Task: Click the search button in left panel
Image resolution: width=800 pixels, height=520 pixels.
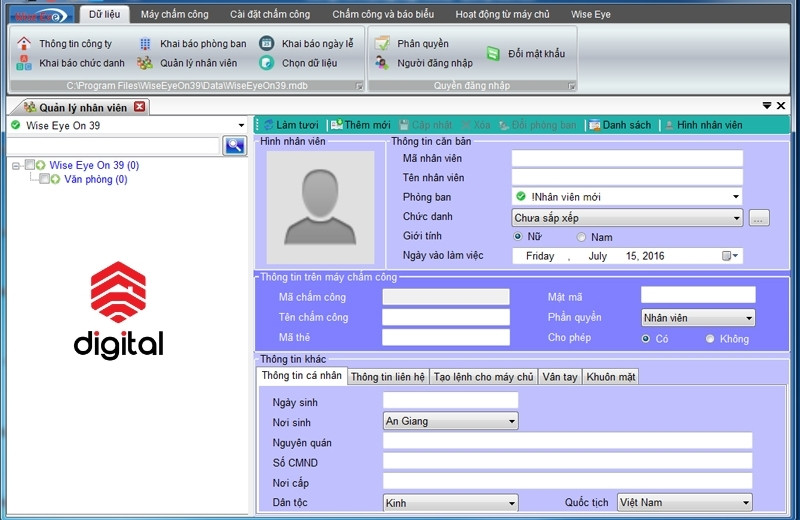Action: 234,146
